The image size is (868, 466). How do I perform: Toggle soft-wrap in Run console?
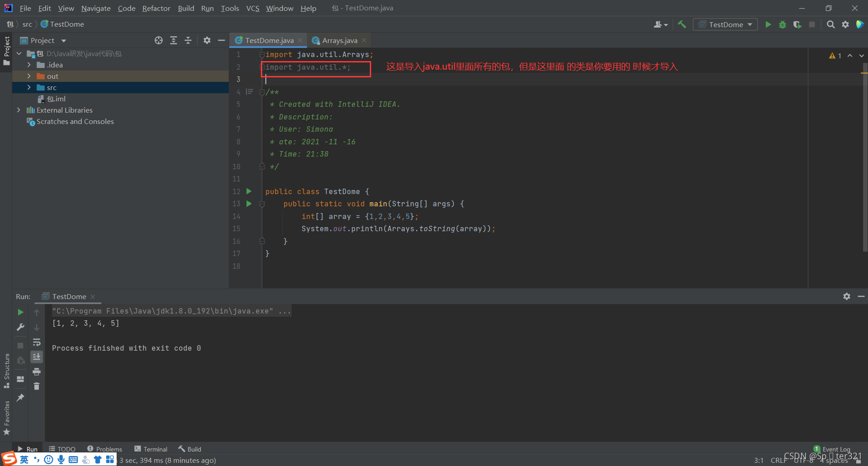point(37,342)
